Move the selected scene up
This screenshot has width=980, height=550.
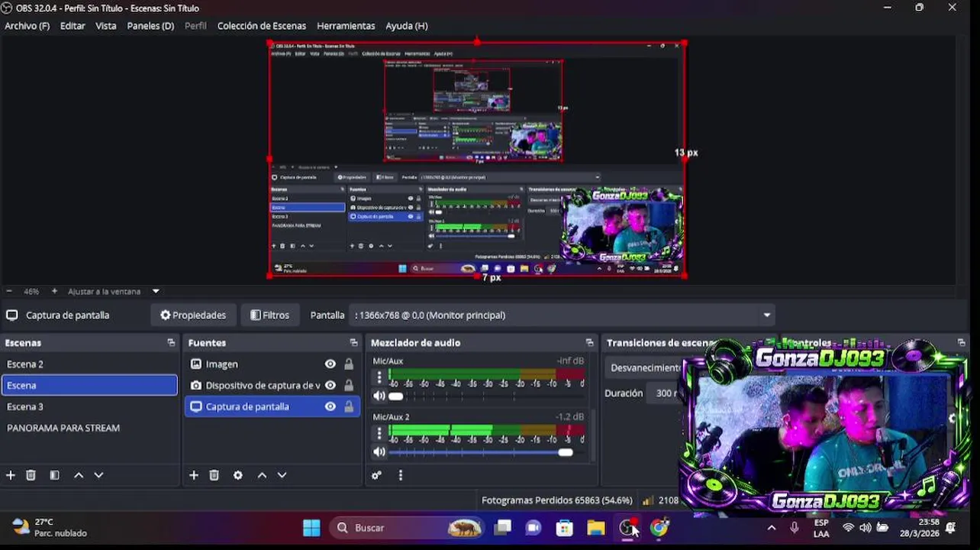(x=79, y=475)
